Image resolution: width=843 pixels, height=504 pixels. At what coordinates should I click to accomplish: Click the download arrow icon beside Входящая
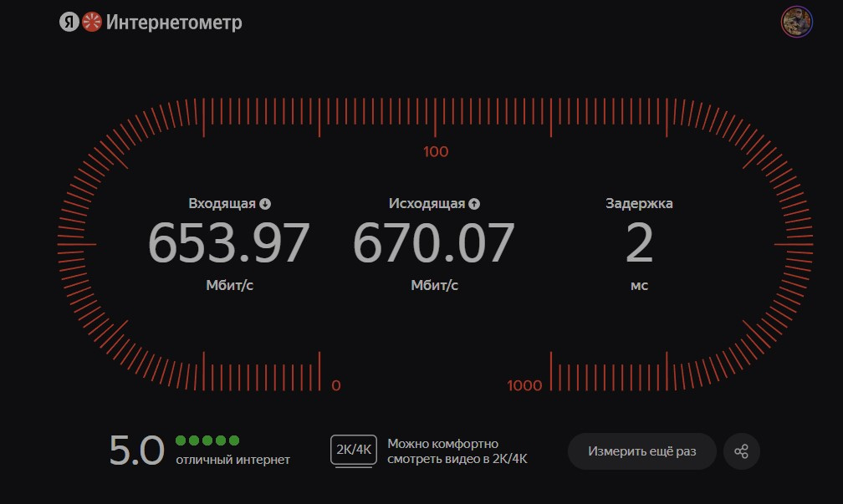point(265,203)
